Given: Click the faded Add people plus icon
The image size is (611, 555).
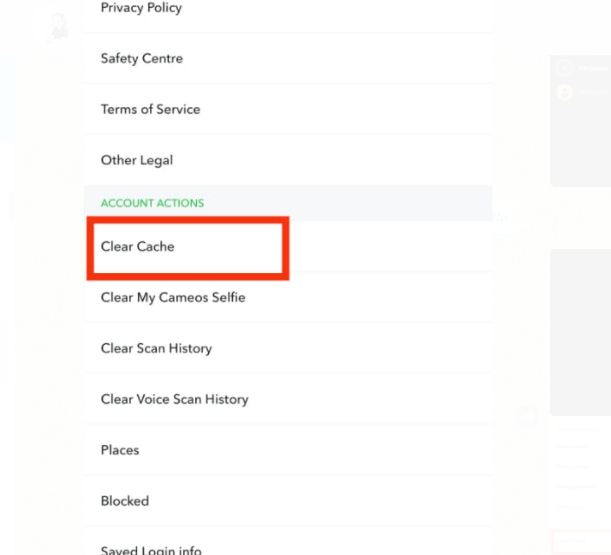Looking at the screenshot, I should pyautogui.click(x=565, y=68).
